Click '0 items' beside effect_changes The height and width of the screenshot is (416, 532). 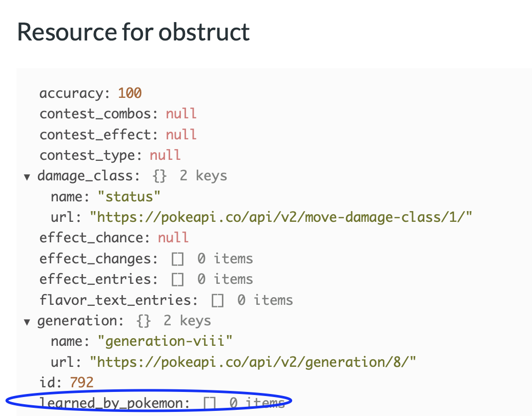tap(226, 259)
